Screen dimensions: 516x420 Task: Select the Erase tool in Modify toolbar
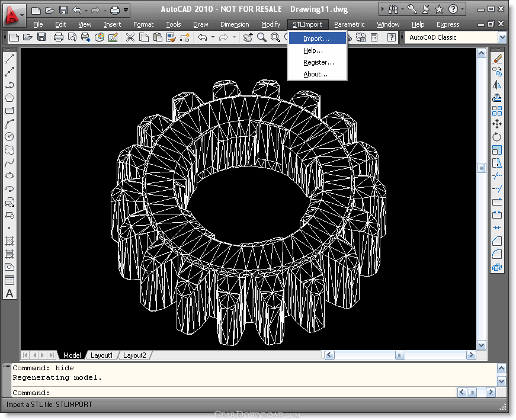tap(497, 59)
